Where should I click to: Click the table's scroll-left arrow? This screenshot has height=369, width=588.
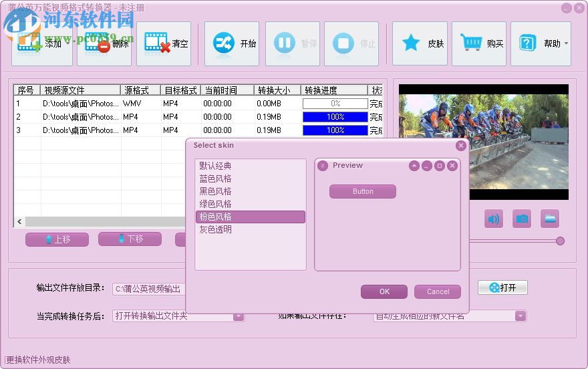coord(19,222)
